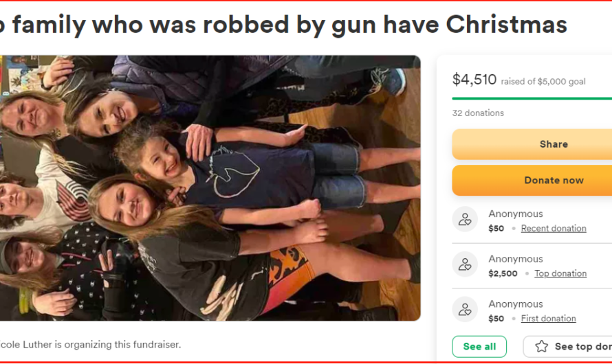The height and width of the screenshot is (364, 612).
Task: Open the Top donation link
Action: tap(560, 273)
